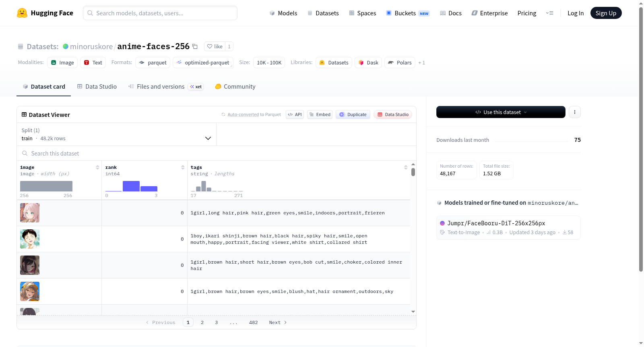This screenshot has height=347, width=644.
Task: Click the page 1 button
Action: coord(188,322)
